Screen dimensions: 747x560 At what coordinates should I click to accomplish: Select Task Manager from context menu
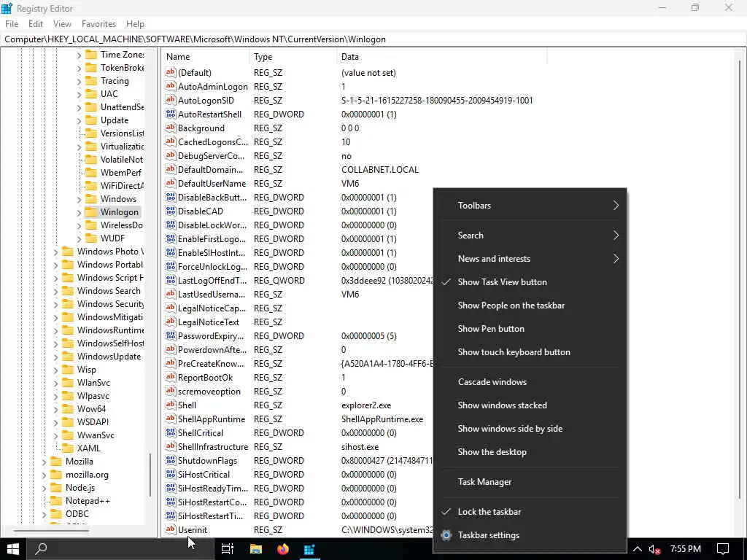pyautogui.click(x=530, y=482)
